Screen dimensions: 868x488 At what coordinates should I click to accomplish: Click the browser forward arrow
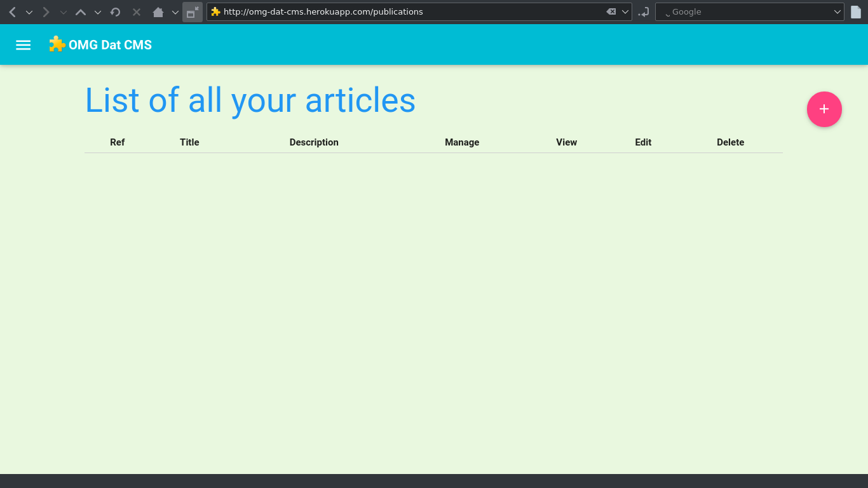tap(46, 12)
